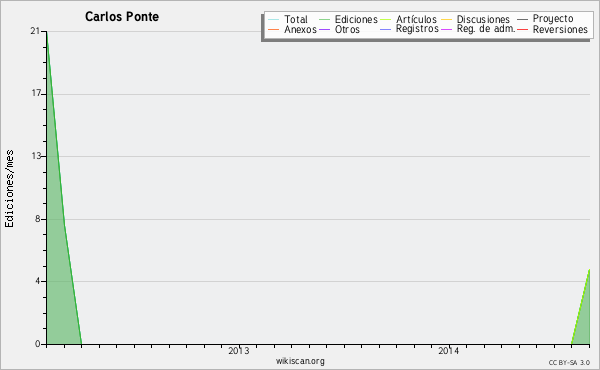The width and height of the screenshot is (600, 370).
Task: Click the CC BY-SA 3.0 license text
Action: [x=569, y=362]
